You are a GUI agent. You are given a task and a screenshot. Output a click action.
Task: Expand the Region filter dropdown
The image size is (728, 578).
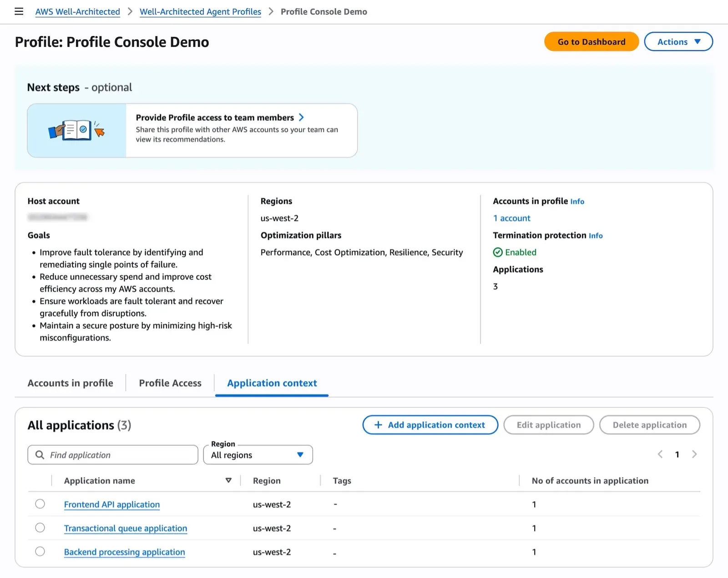[258, 455]
